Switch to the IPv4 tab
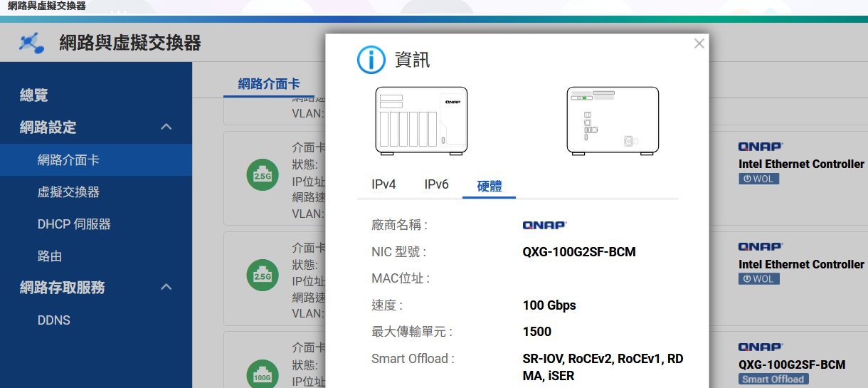The height and width of the screenshot is (388, 868). (x=383, y=184)
